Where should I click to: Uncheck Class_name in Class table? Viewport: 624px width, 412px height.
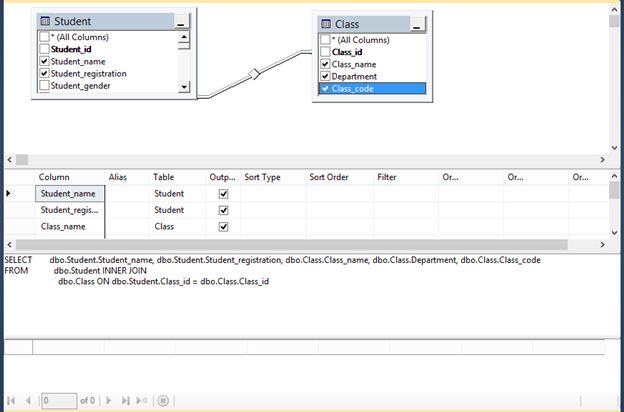(325, 64)
